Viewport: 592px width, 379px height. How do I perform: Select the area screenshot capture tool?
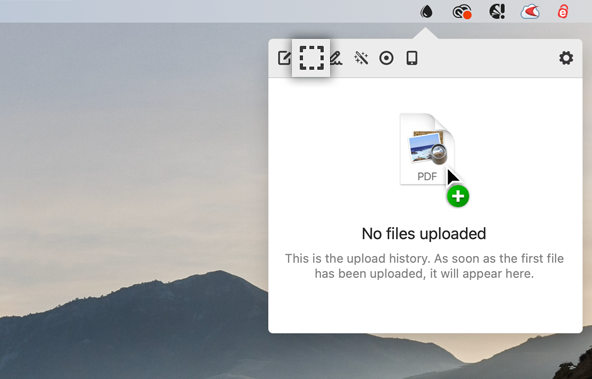[x=311, y=58]
